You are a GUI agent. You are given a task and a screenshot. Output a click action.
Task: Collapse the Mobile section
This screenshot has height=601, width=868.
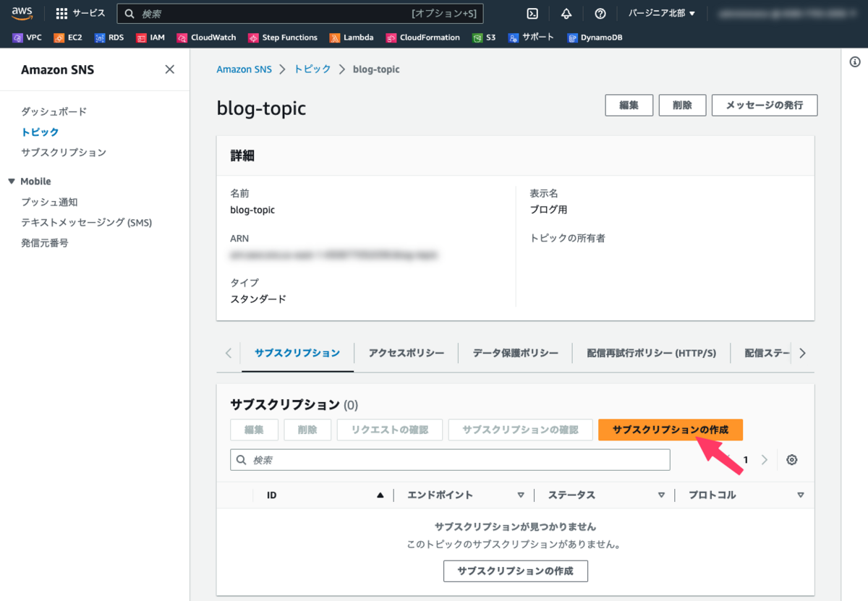point(11,182)
